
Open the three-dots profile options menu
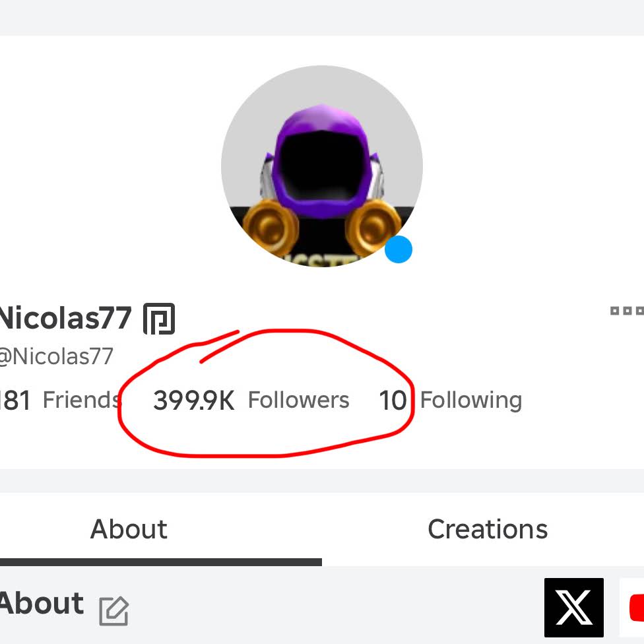tap(626, 311)
